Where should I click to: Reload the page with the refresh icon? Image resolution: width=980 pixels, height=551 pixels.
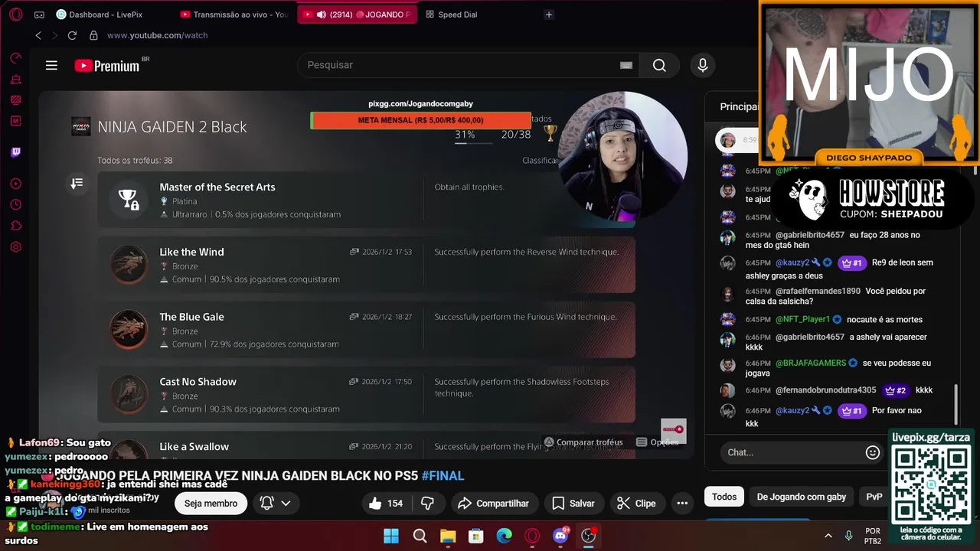tap(72, 35)
